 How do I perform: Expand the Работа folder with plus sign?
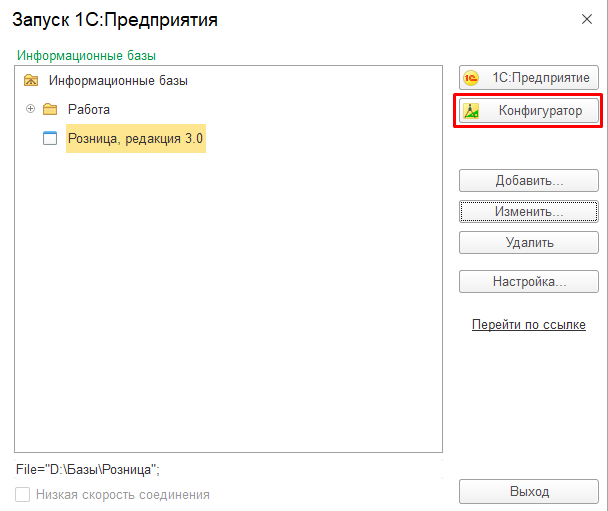[x=30, y=109]
